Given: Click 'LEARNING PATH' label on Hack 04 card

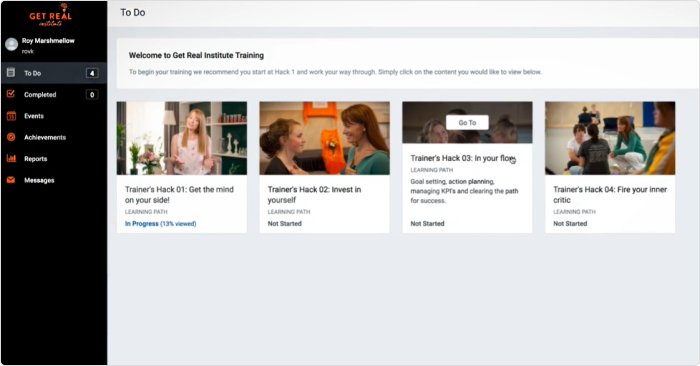Looking at the screenshot, I should tap(574, 212).
